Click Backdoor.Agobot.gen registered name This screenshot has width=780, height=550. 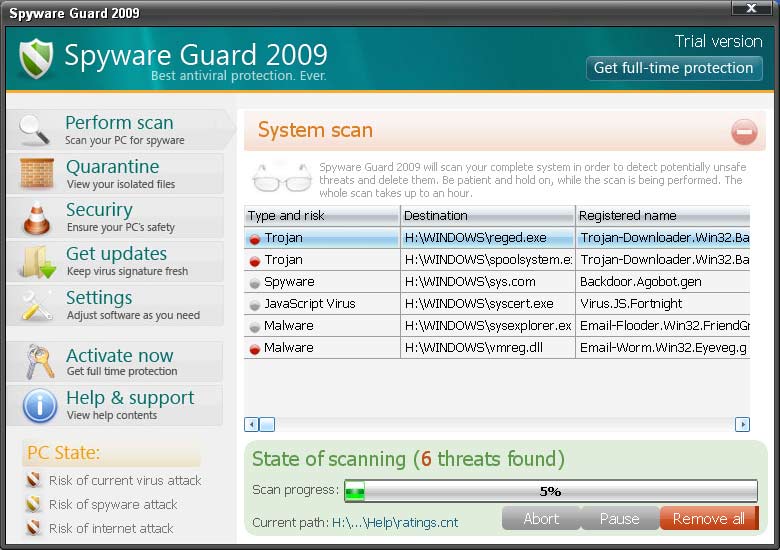click(641, 282)
